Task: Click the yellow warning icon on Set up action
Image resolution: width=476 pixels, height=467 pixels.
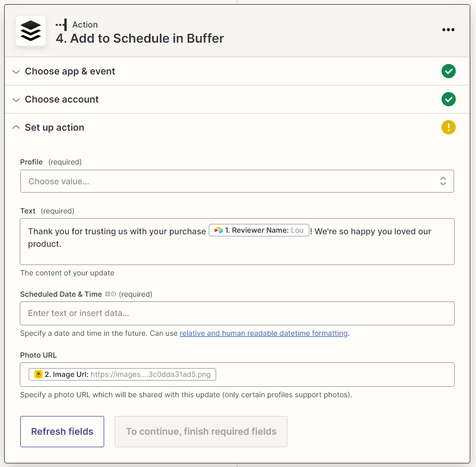Action: tap(448, 128)
